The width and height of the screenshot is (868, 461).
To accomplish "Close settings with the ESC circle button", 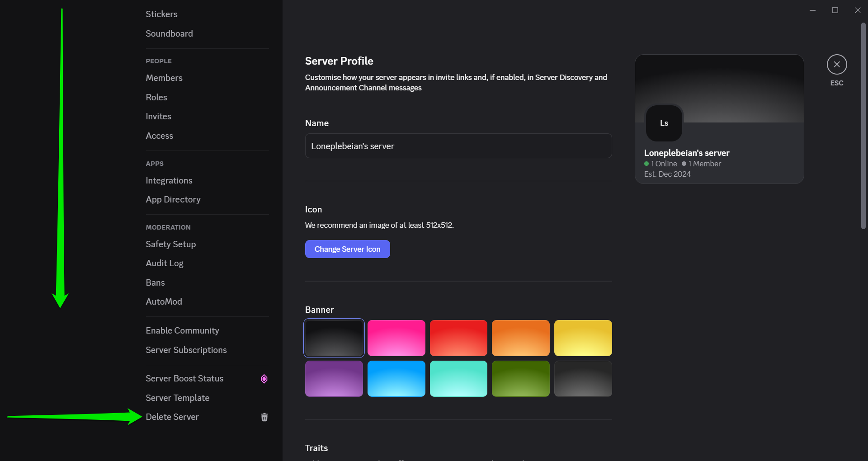I will (836, 65).
